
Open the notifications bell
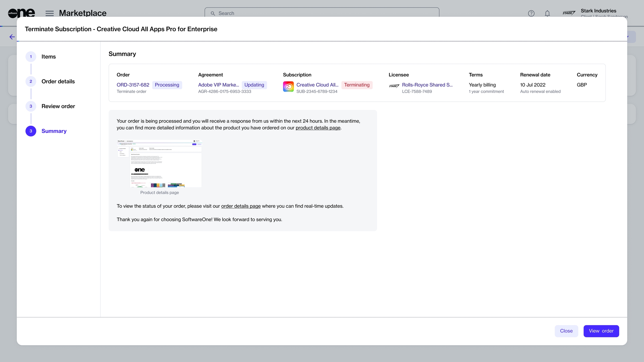click(x=547, y=13)
